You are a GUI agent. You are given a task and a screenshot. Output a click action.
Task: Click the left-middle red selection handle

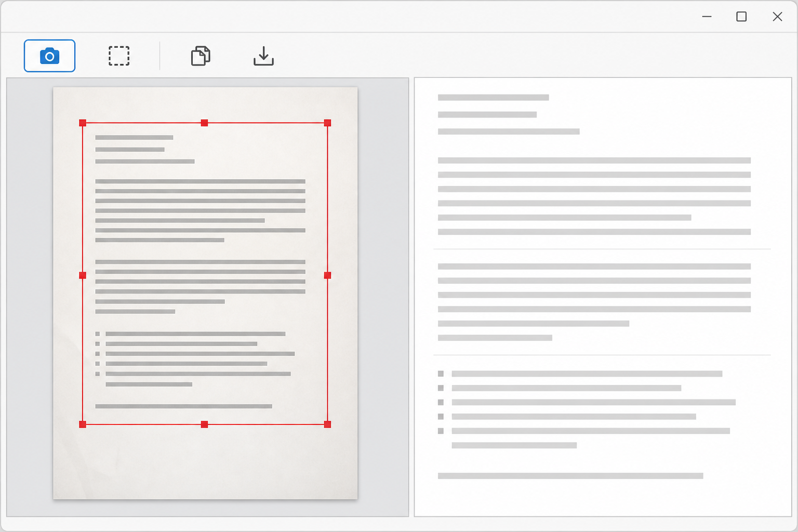[83, 275]
